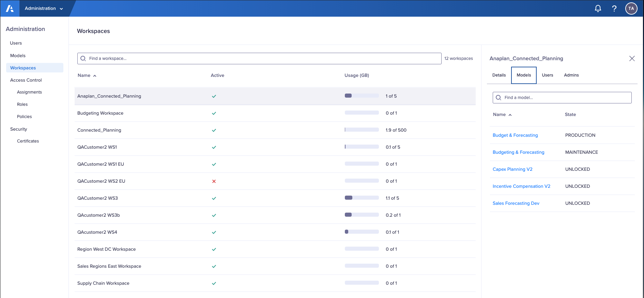
Task: Click active checkmark for QAcustomer2 WS4
Action: point(214,232)
